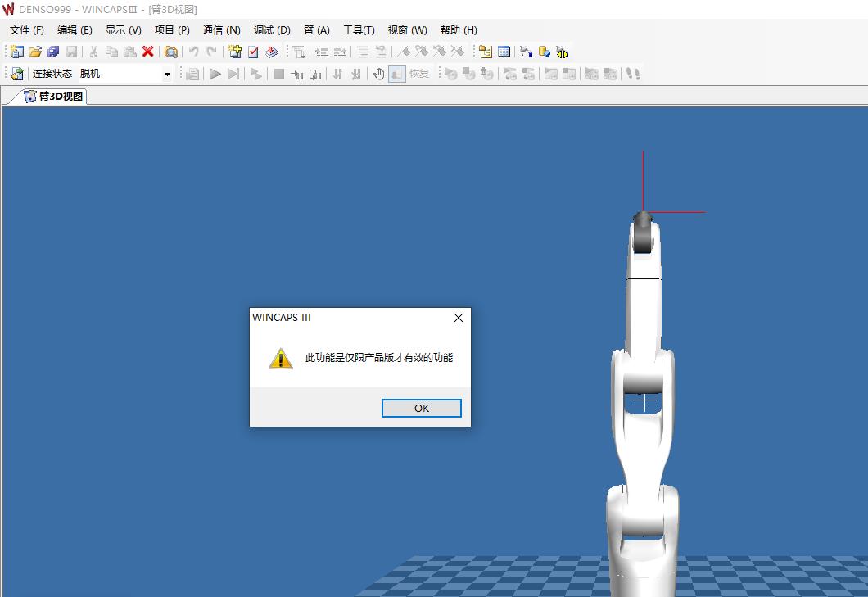Click the find/search binoculars icon
The height and width of the screenshot is (597, 868).
[x=170, y=52]
